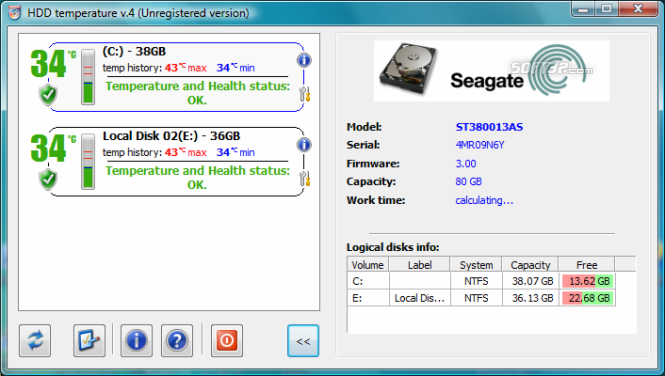Select the E: volume row cell

point(368,298)
